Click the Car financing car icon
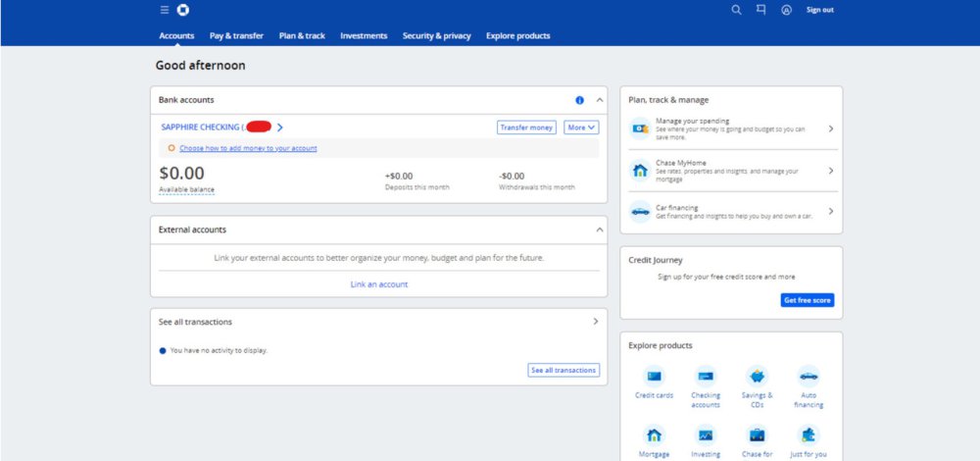 tap(640, 212)
